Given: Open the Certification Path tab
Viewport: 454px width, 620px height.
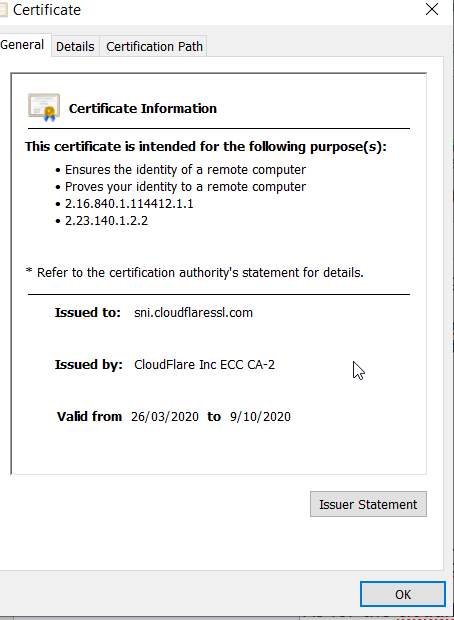Looking at the screenshot, I should pyautogui.click(x=154, y=47).
